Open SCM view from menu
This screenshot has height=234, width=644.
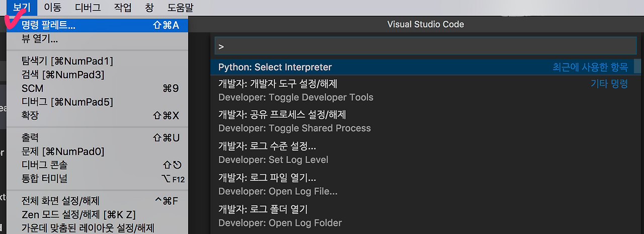point(97,88)
